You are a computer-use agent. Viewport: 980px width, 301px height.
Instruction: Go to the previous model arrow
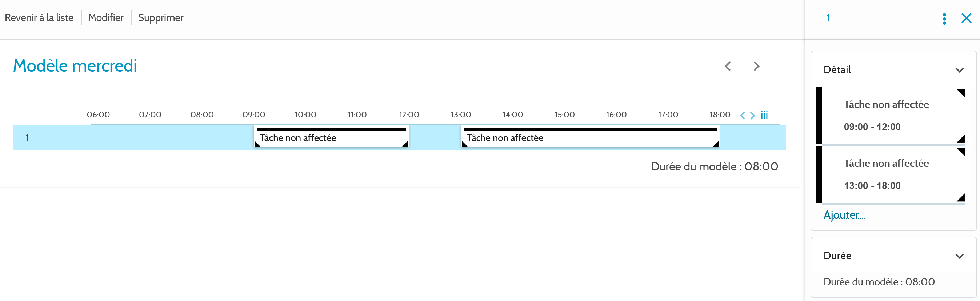[728, 66]
